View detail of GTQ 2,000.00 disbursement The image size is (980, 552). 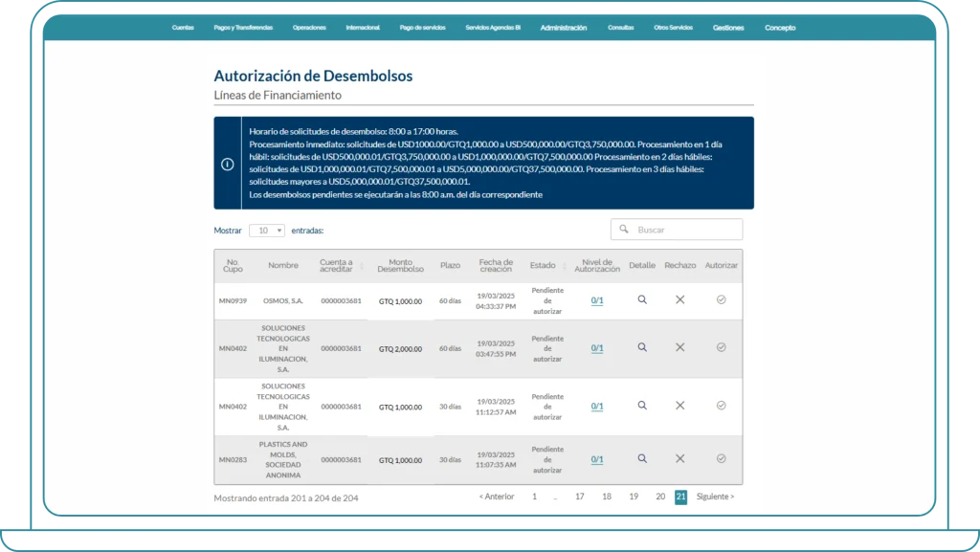pos(642,347)
